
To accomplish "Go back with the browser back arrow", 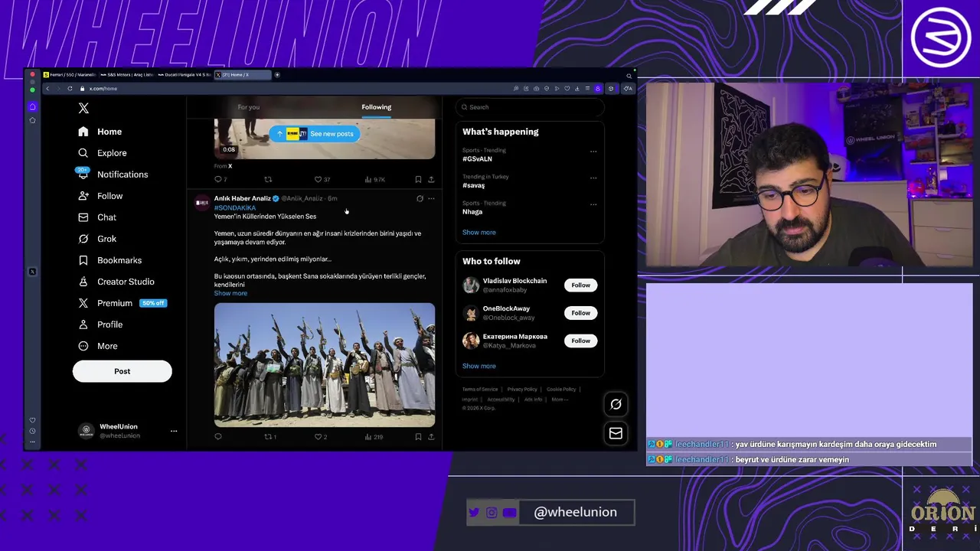I will 47,89.
